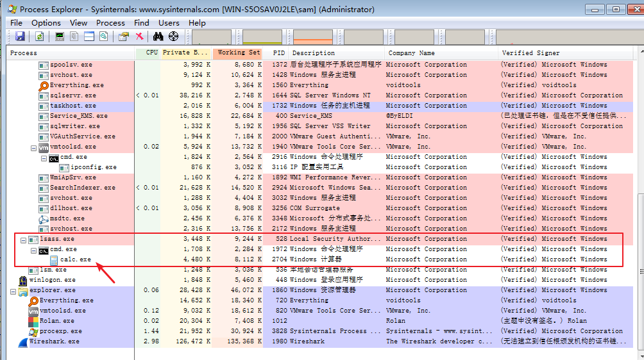
Task: Click the winlogon.exe process icon
Action: [23, 280]
